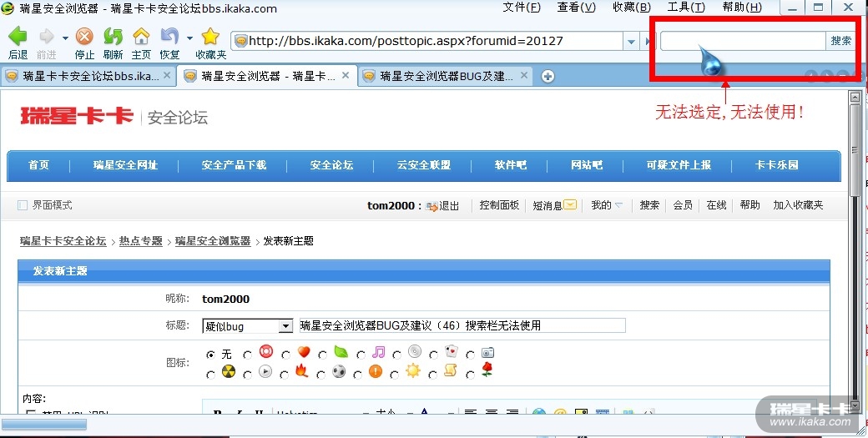Open the 控制面板 control panel link
Viewport: 868px width, 438px height.
pyautogui.click(x=499, y=205)
